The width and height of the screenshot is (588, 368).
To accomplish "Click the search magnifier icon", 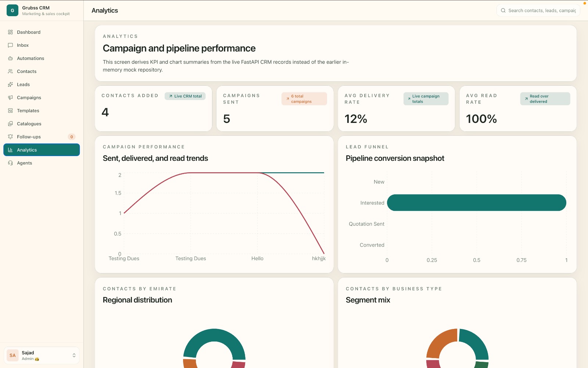I will (x=503, y=10).
